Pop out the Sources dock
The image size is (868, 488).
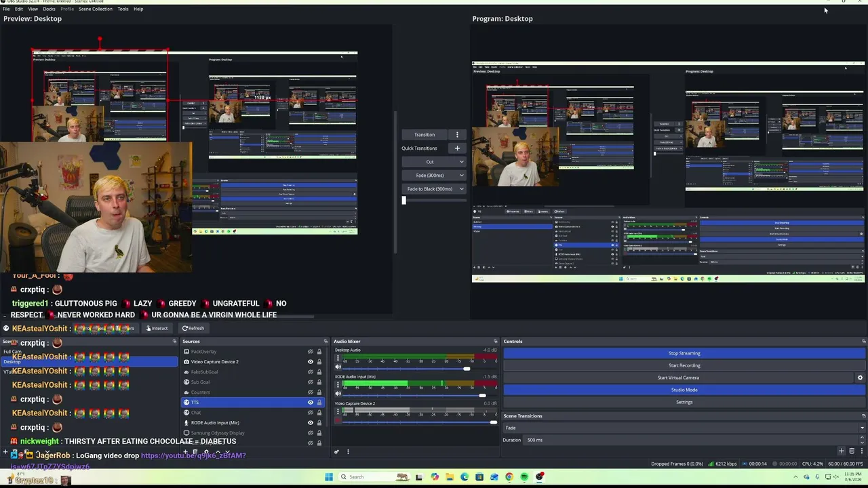coord(325,342)
